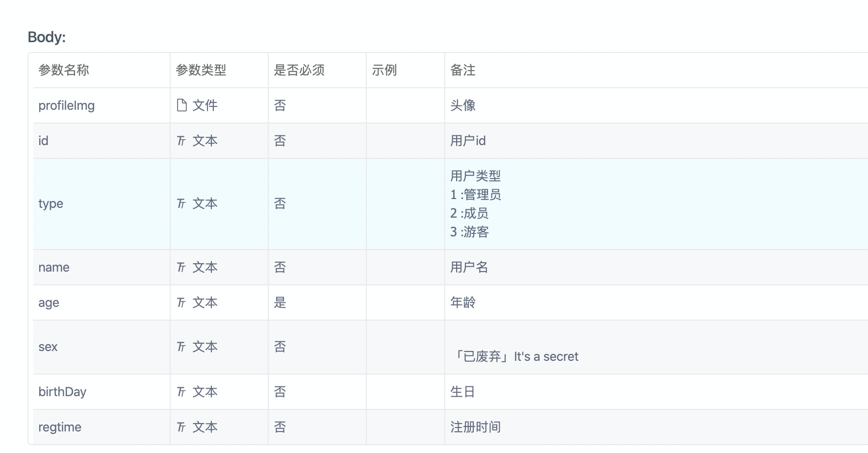
Task: Click the regtime parameter name
Action: (x=59, y=427)
